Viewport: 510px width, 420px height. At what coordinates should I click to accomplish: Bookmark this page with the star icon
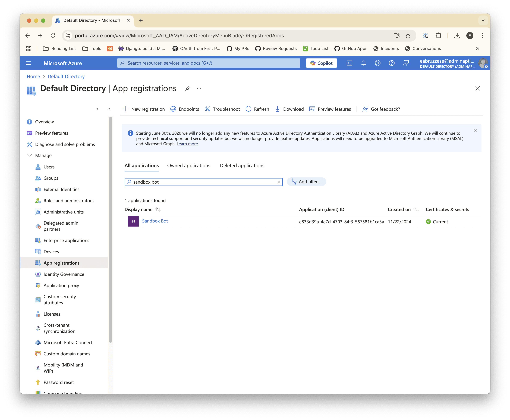[408, 36]
